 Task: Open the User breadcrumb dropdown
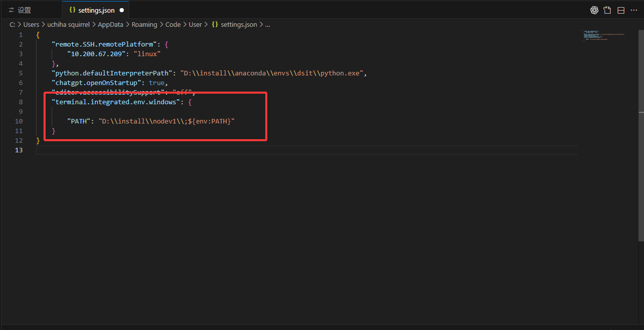click(x=195, y=24)
